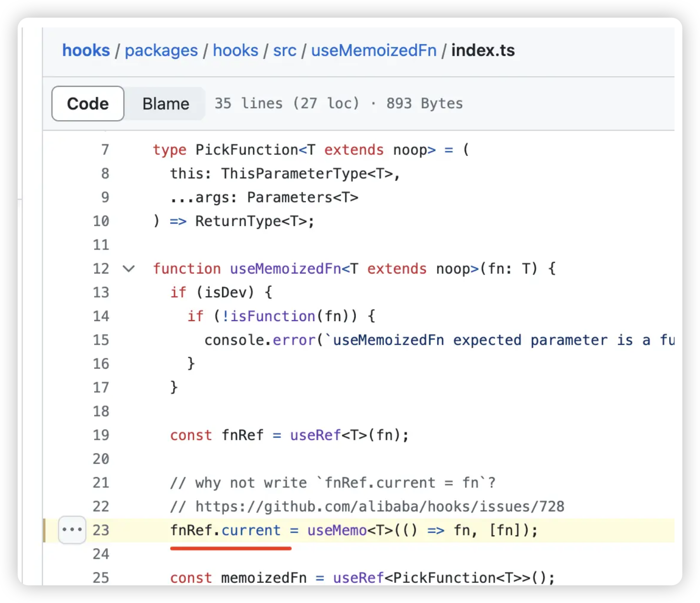Navigate to the src breadcrumb folder

click(x=284, y=50)
